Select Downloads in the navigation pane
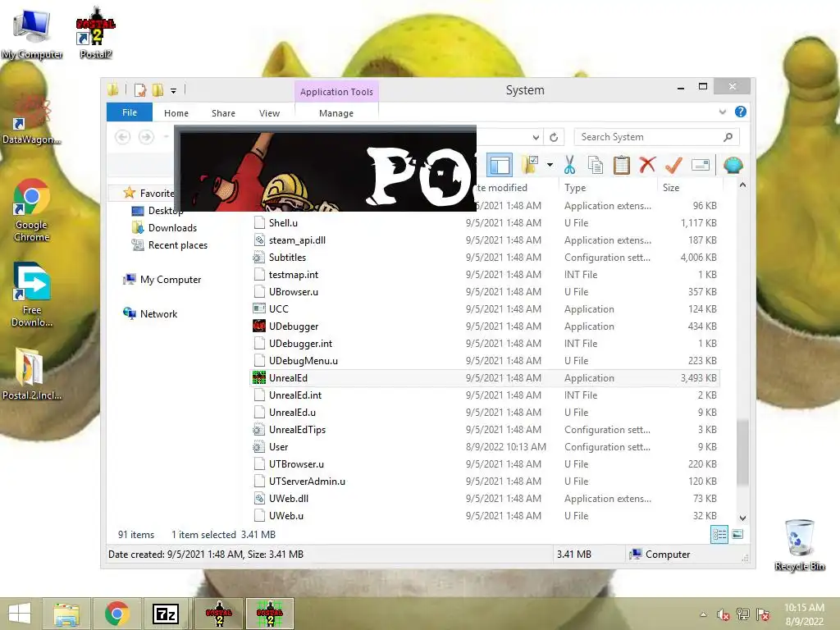This screenshot has height=630, width=840. click(x=172, y=228)
